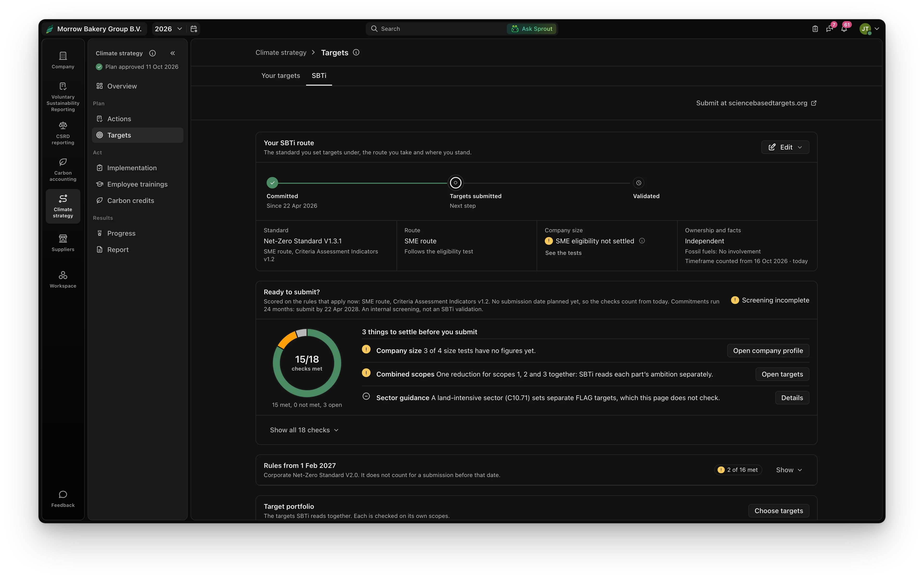Viewport: 924px width, 579px height.
Task: Expand Show for Rules from 1 Feb 2027
Action: (789, 470)
